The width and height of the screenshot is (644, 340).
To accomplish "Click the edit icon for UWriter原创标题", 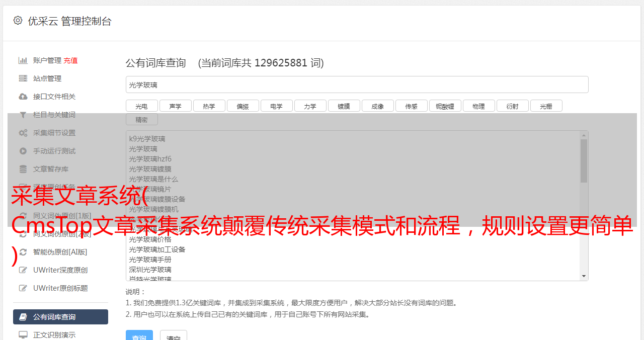I will tap(23, 288).
